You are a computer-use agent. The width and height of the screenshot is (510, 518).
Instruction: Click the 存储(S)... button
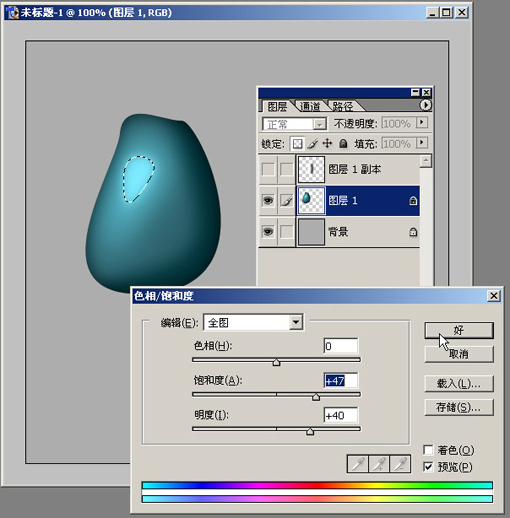[459, 407]
